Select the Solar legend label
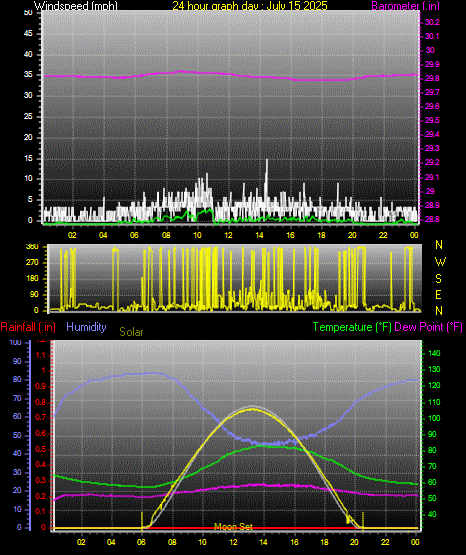 coord(131,332)
